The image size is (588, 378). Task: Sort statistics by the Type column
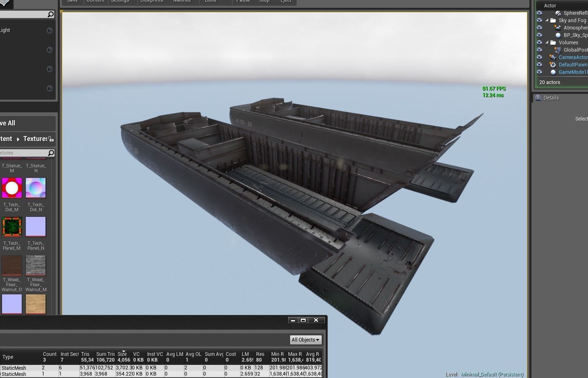coord(20,357)
